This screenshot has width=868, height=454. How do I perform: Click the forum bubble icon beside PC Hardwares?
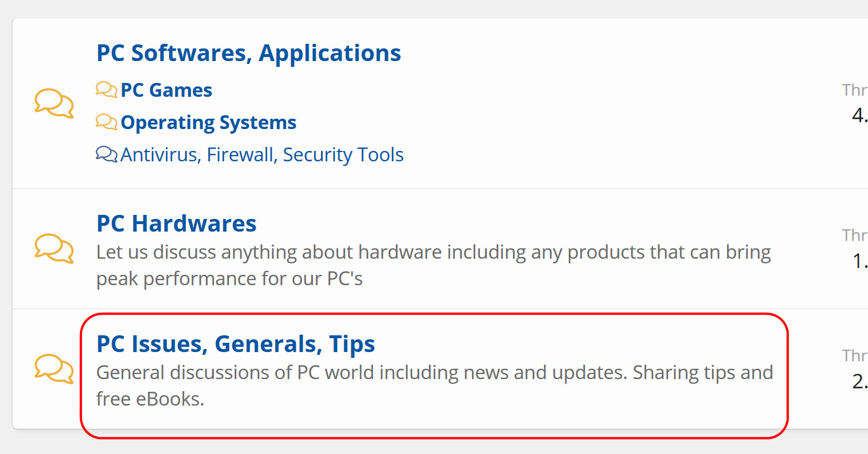[x=54, y=248]
